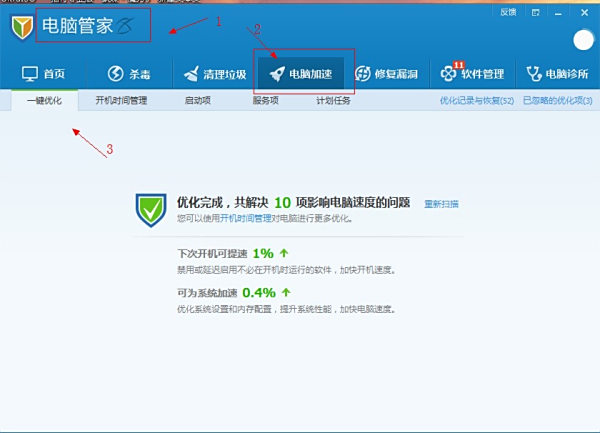The image size is (600, 433).
Task: Click the 0.4% system speed value
Action: 259,293
